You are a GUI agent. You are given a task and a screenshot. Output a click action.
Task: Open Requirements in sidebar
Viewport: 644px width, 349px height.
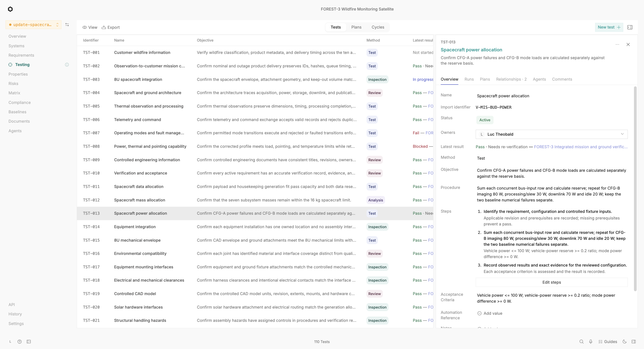(21, 55)
